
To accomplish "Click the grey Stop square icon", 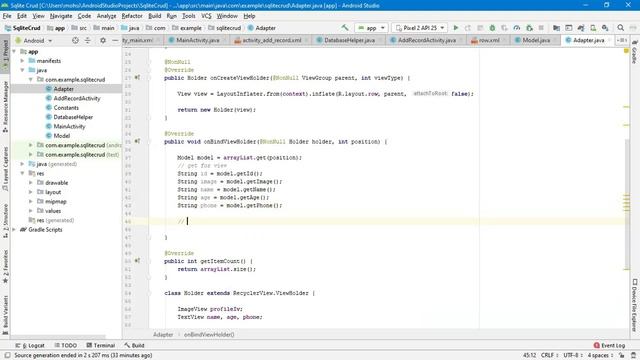I will (x=541, y=28).
